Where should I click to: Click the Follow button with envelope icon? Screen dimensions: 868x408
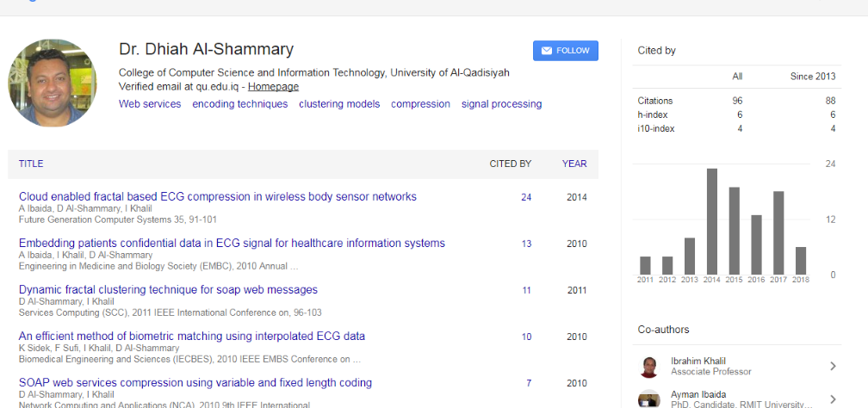[565, 51]
